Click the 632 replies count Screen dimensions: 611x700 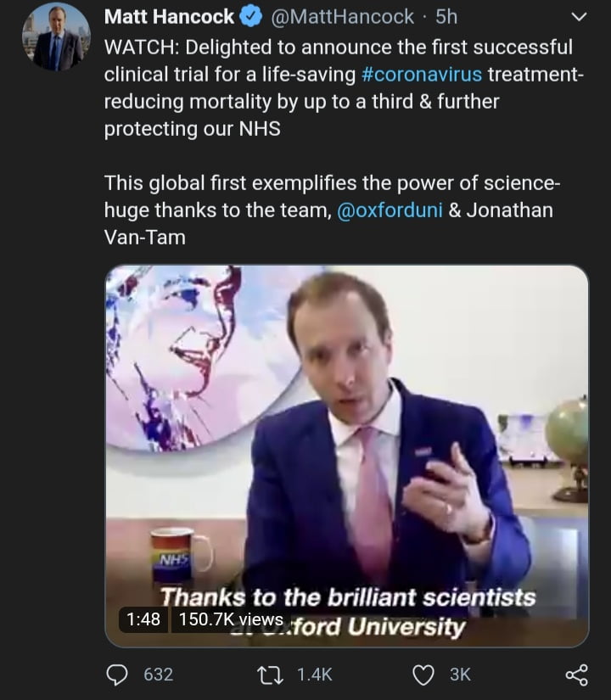click(x=159, y=674)
